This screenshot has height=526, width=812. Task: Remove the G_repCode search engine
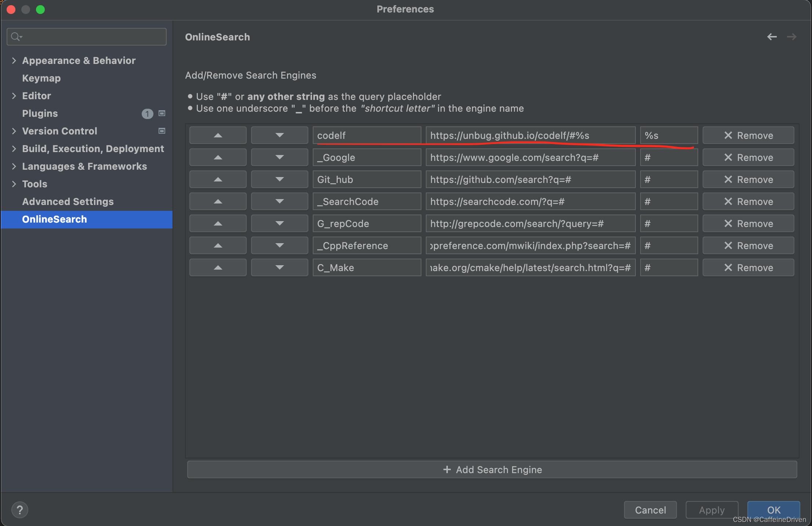click(748, 223)
